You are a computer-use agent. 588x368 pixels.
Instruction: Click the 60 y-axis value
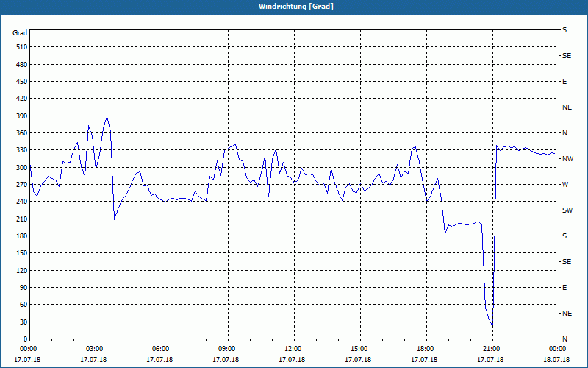(x=24, y=305)
